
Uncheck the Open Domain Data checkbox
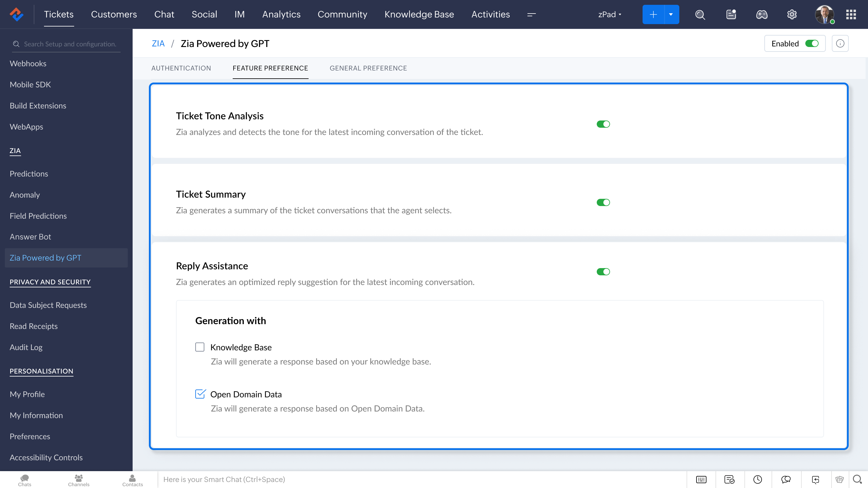pos(200,394)
